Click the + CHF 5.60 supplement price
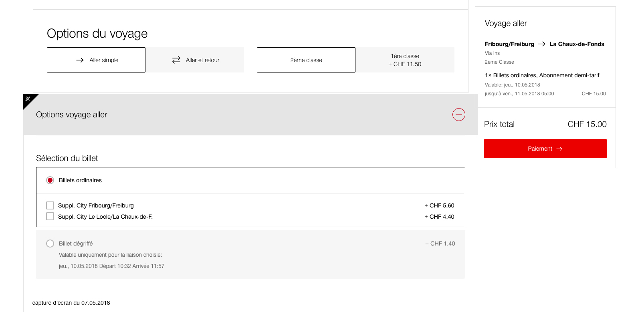 pos(439,205)
